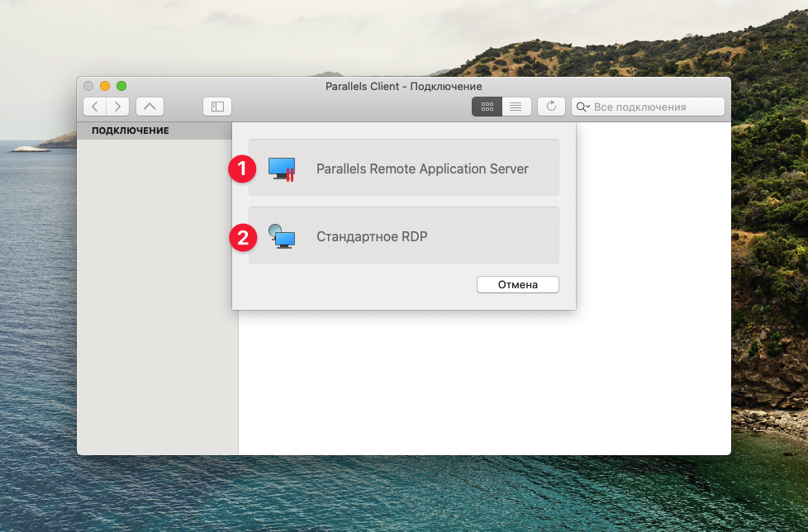Click the forward navigation arrow
This screenshot has height=532, width=808.
tap(118, 107)
